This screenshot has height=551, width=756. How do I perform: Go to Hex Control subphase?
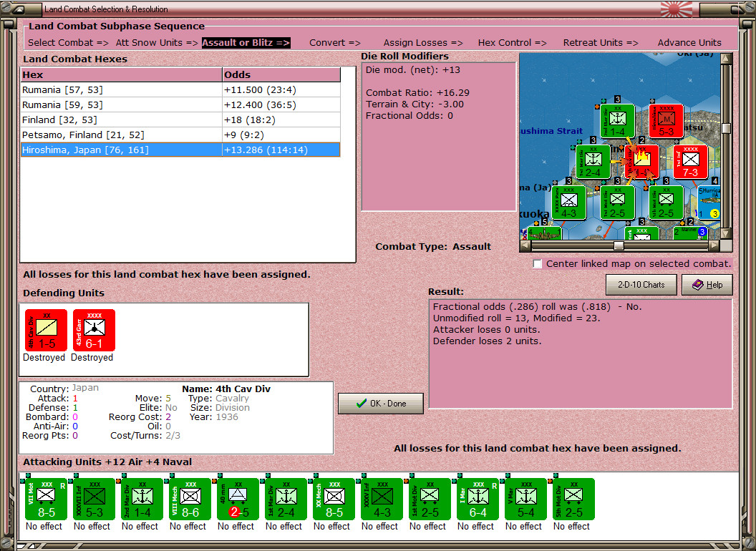[x=512, y=42]
